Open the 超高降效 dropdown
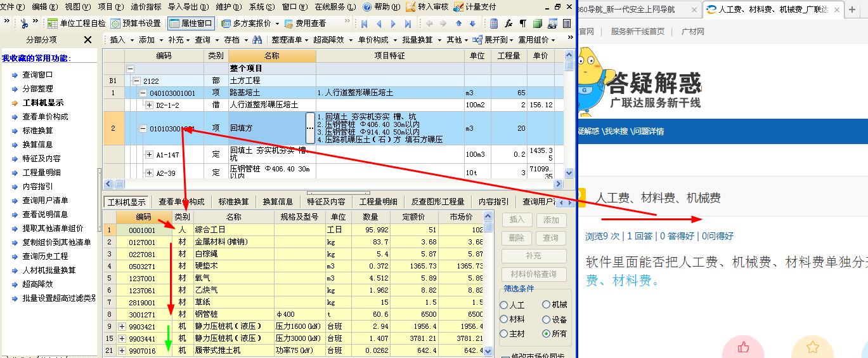This screenshot has width=868, height=358. (332, 39)
